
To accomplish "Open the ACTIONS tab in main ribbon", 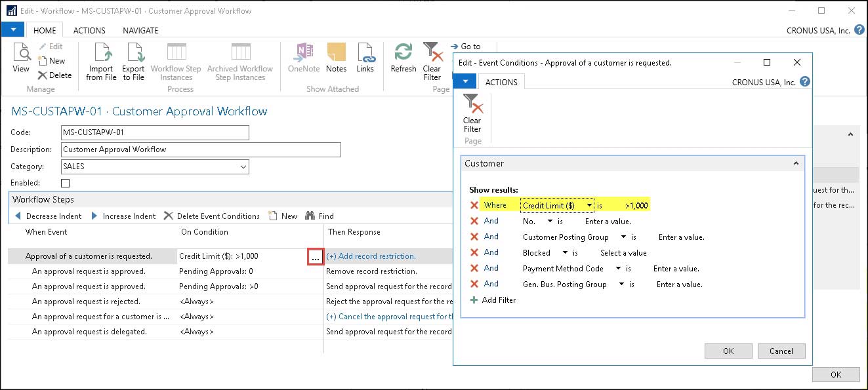I will click(89, 30).
